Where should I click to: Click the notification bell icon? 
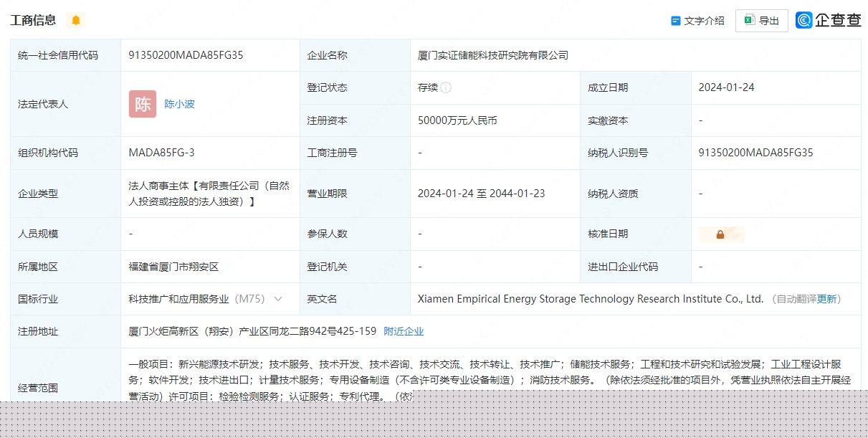(x=75, y=20)
